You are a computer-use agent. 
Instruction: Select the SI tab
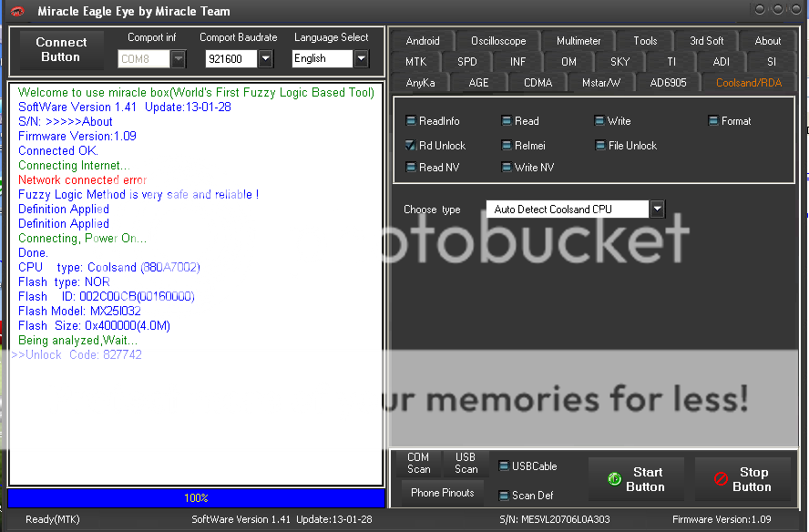click(772, 62)
